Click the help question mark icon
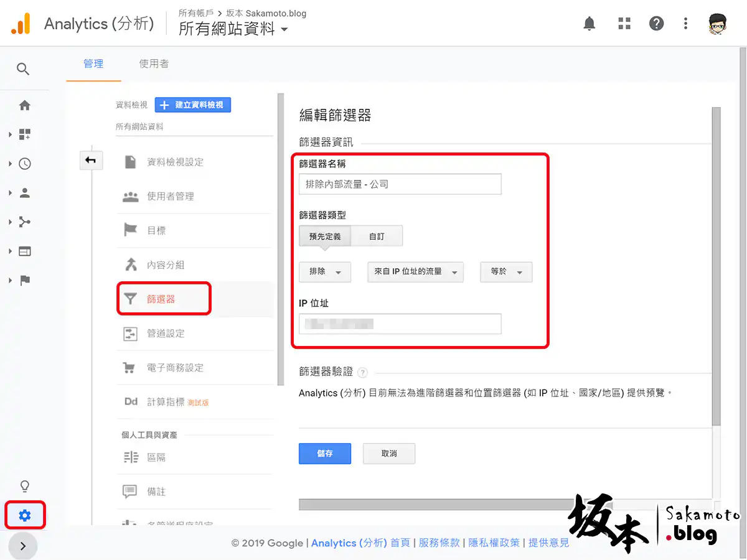The height and width of the screenshot is (560, 747). (656, 24)
